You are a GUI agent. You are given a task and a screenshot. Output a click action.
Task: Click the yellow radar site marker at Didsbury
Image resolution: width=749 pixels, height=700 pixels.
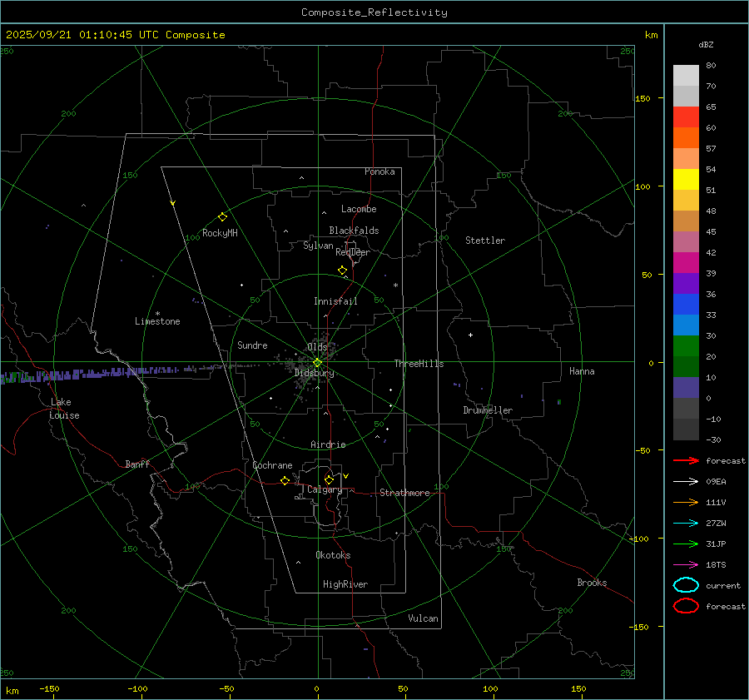(317, 362)
